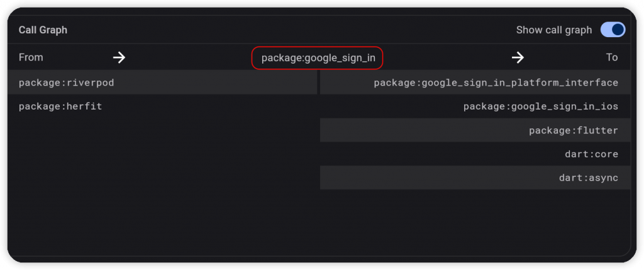Viewport: 644px width, 270px height.
Task: Select package:riverpod in the From list
Action: [x=162, y=82]
